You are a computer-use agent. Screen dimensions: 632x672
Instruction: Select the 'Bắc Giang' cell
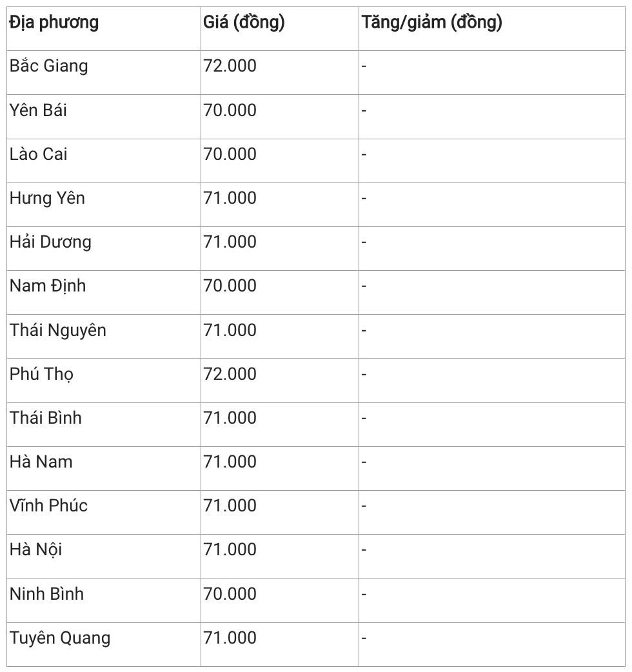[49, 66]
